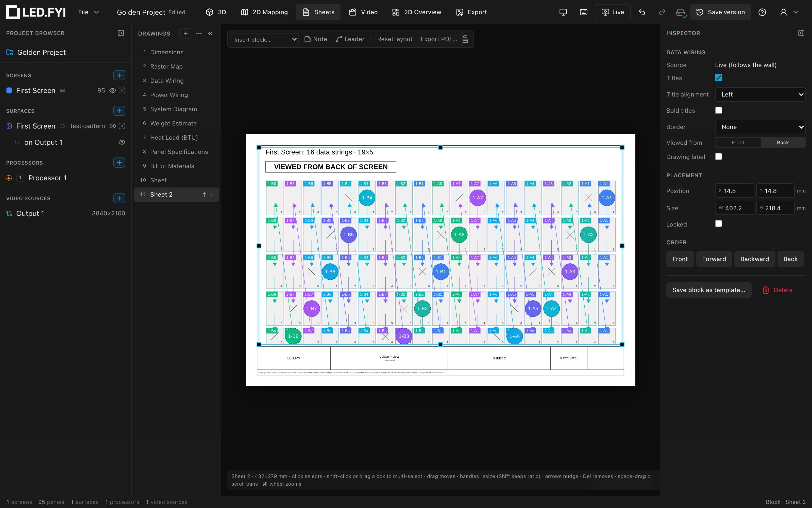Click the redo arrow icon
812x508 pixels.
(662, 12)
